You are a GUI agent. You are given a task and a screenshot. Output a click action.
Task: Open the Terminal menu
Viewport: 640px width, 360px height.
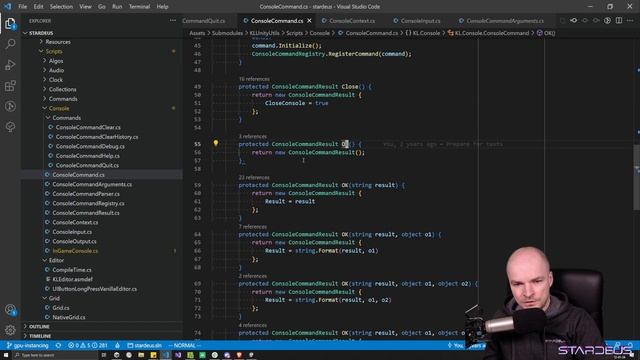coord(139,7)
